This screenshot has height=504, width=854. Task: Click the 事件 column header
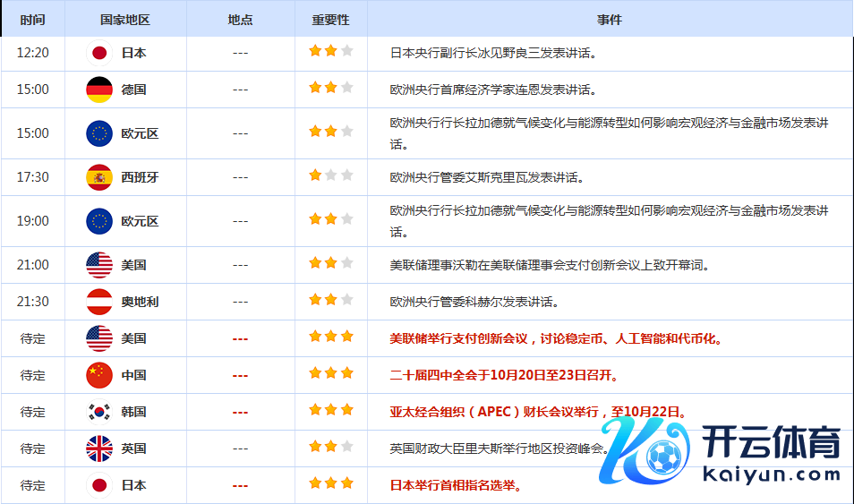[610, 20]
